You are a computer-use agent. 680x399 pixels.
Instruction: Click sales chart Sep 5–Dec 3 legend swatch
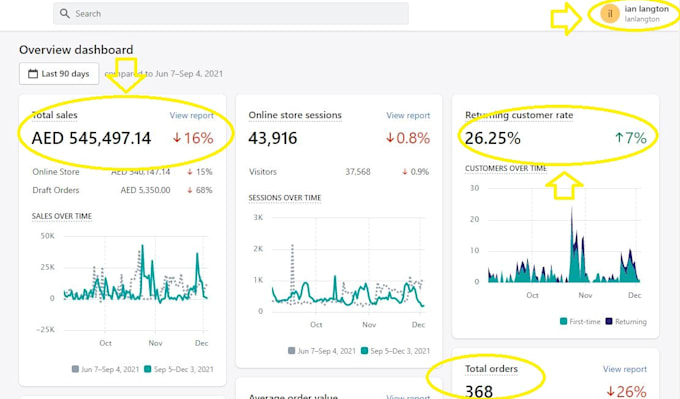[x=148, y=369]
